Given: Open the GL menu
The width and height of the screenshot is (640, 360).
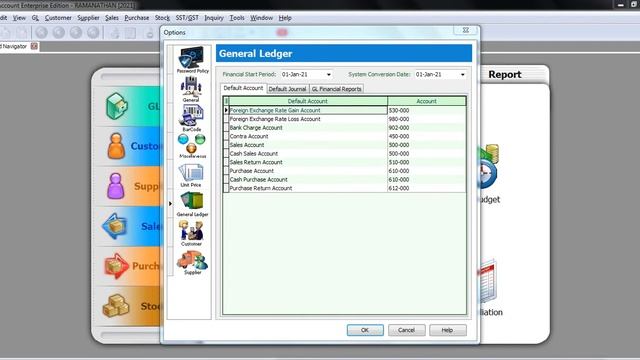Looking at the screenshot, I should (35, 18).
